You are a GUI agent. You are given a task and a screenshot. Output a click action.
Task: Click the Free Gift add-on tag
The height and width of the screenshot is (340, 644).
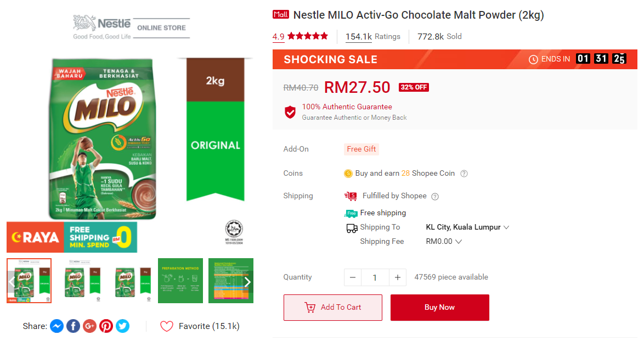coord(361,149)
